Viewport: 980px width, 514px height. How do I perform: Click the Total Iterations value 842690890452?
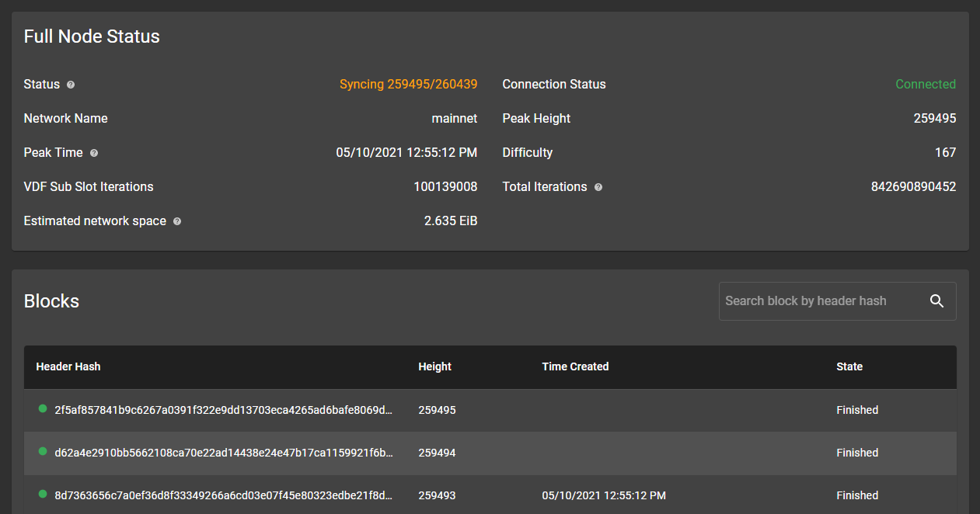[x=914, y=187]
